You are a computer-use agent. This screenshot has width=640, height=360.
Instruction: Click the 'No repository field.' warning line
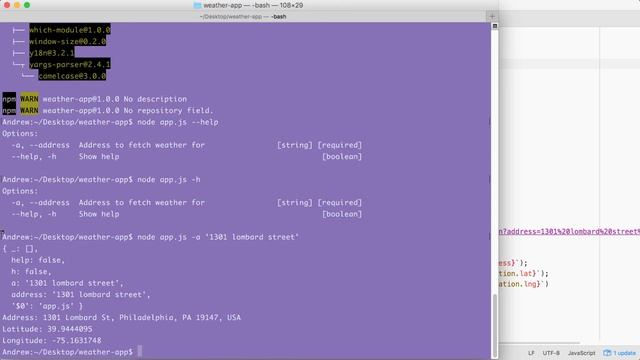(108, 111)
